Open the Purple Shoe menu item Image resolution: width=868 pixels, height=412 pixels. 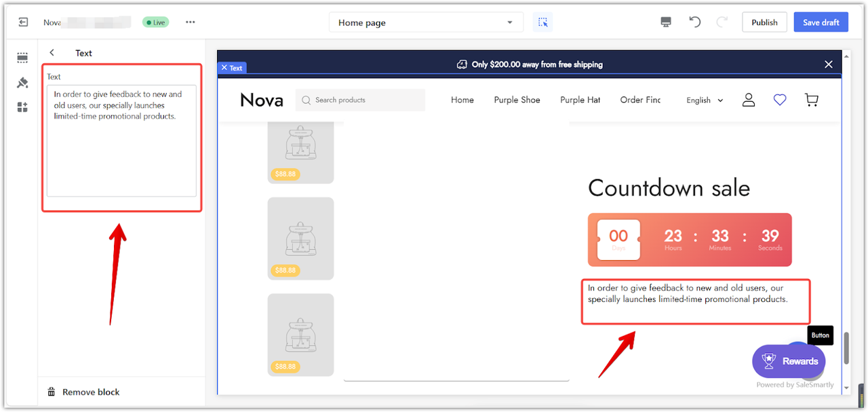tap(517, 100)
